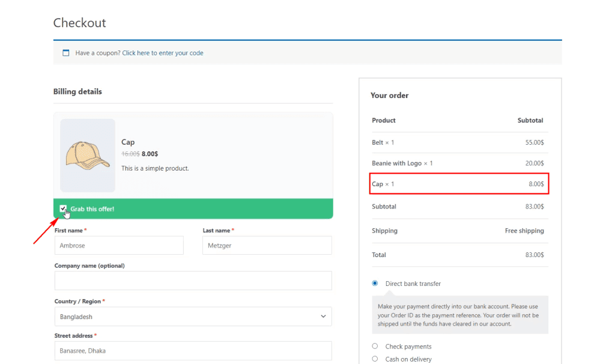Viewport: 615px width, 364px height.
Task: Uncheck the Grab this offer checkbox
Action: click(63, 208)
